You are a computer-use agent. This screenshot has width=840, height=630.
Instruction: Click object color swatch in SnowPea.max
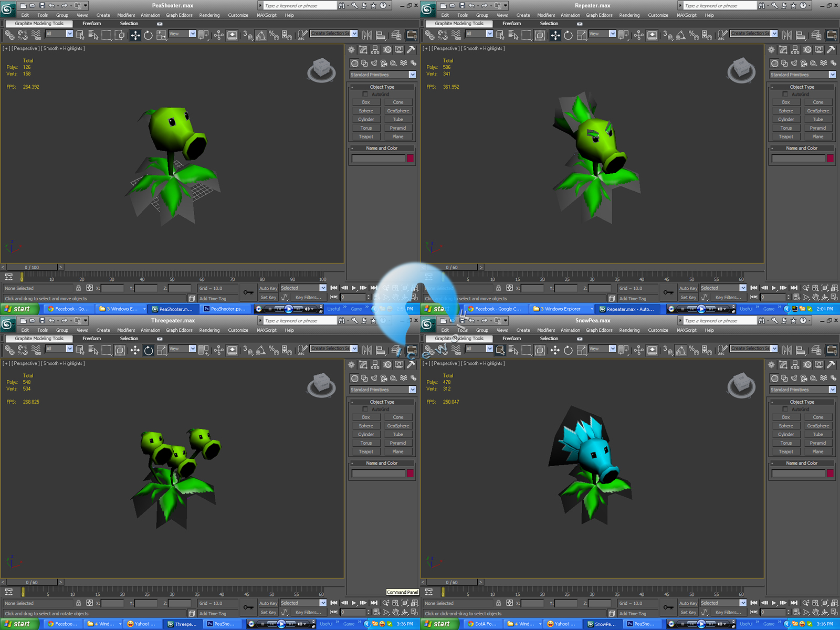click(x=830, y=474)
